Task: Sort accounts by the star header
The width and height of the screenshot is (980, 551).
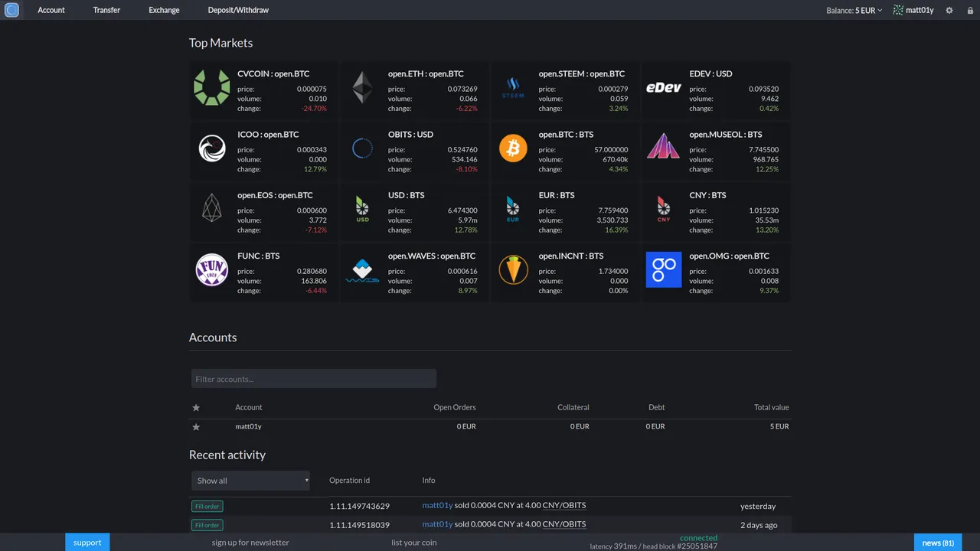Action: pos(196,408)
